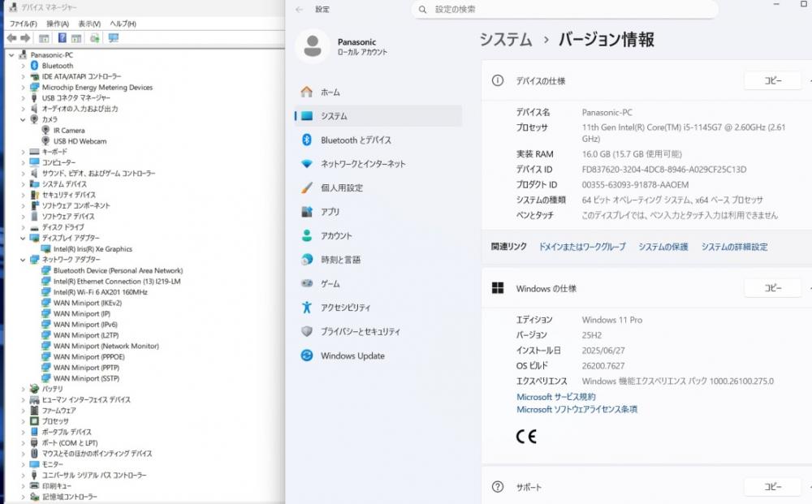Click the USB コネクタ マネージャー category icon
The height and width of the screenshot is (504, 812).
[x=34, y=98]
